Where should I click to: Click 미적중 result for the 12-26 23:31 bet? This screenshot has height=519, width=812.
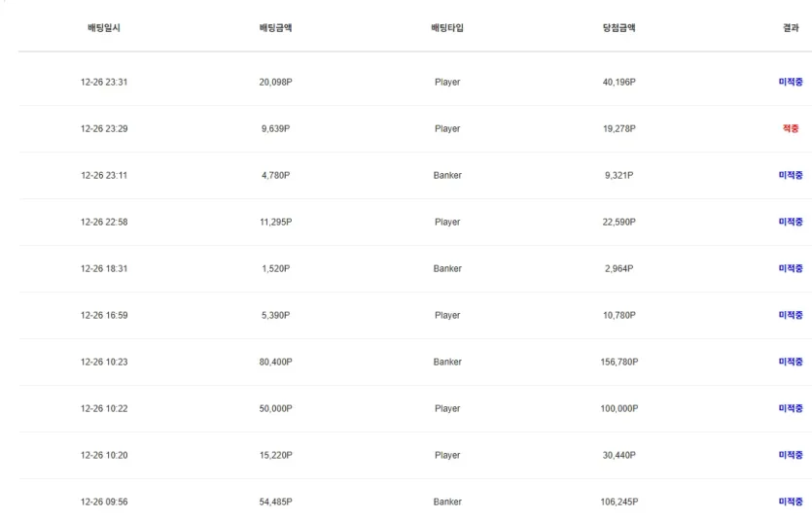pos(791,83)
